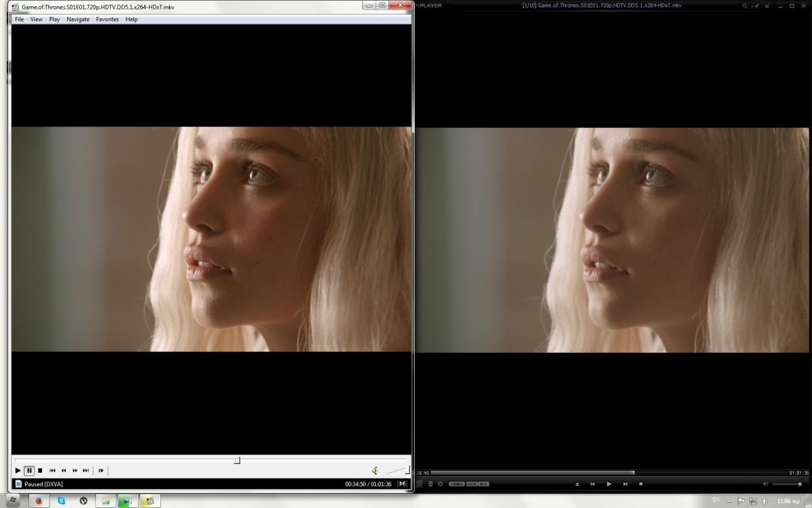Open the KMPlayer playlist icon
812x508 pixels.
click(430, 484)
